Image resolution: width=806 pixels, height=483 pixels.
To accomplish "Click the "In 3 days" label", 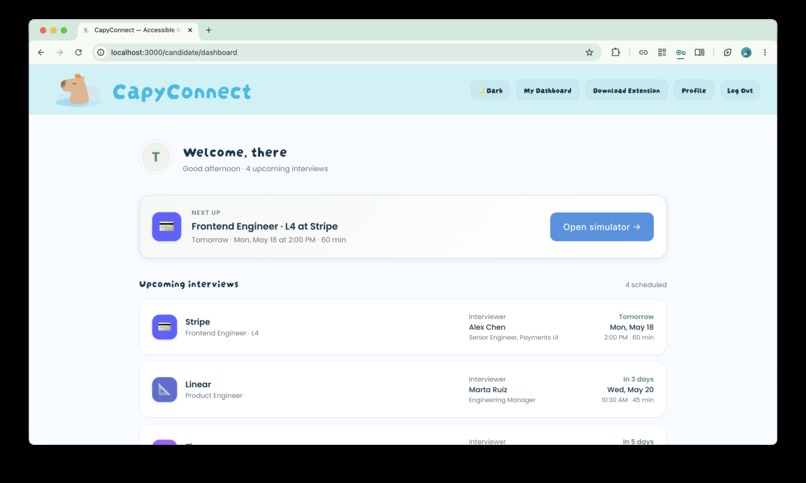I will click(638, 379).
